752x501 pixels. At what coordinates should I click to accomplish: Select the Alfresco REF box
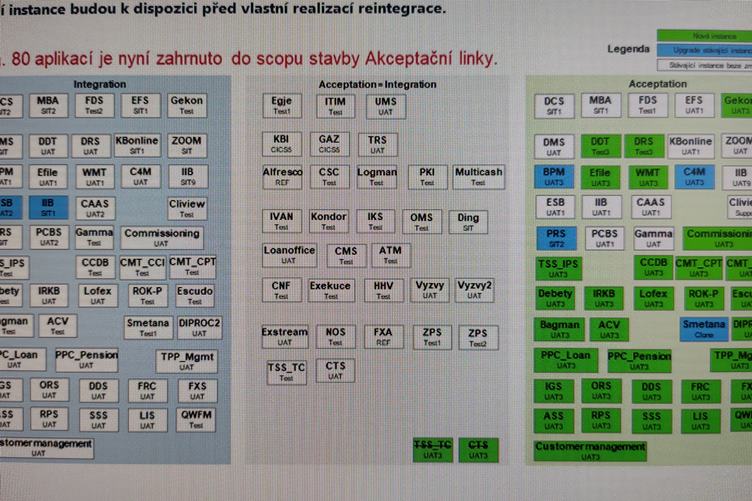coord(282,177)
